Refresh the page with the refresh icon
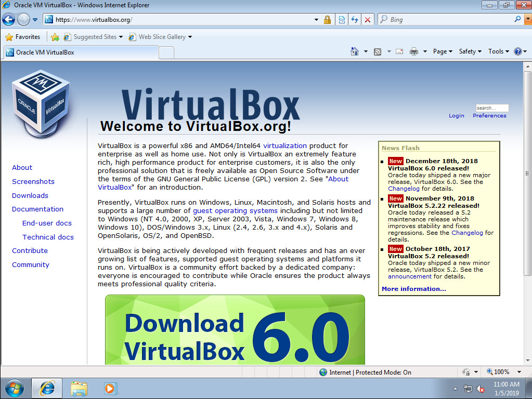The width and height of the screenshot is (532, 399). click(x=355, y=20)
